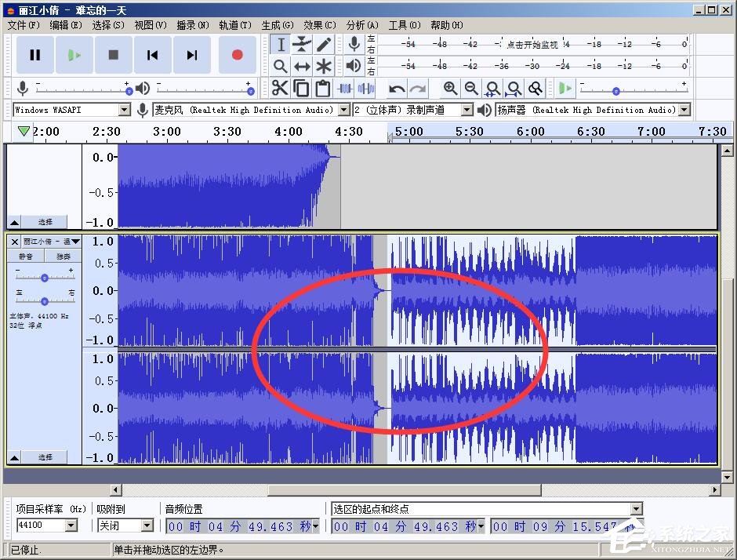This screenshot has height=560, width=737.
Task: Collapse the track using the triangle toggle
Action: [13, 456]
